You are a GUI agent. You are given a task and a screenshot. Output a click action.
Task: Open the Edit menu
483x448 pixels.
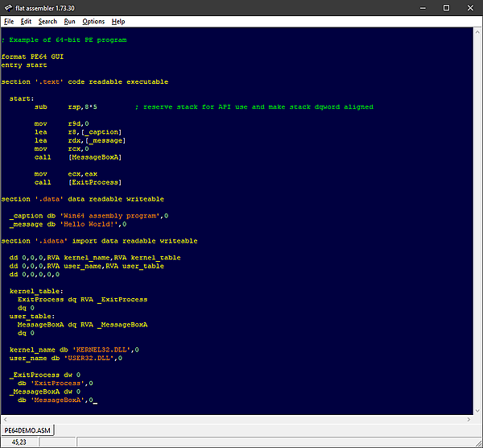pos(27,21)
